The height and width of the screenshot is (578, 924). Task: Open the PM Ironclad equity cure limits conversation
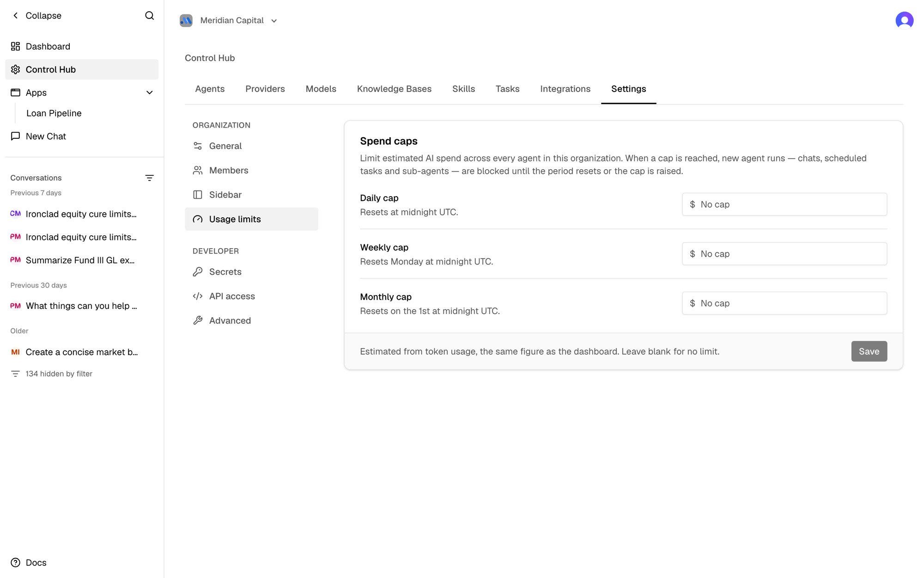(x=82, y=237)
